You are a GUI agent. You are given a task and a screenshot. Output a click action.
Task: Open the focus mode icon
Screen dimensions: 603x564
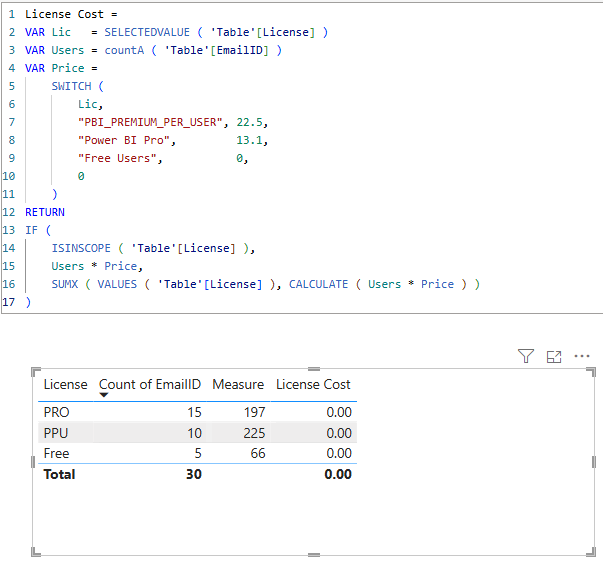554,356
